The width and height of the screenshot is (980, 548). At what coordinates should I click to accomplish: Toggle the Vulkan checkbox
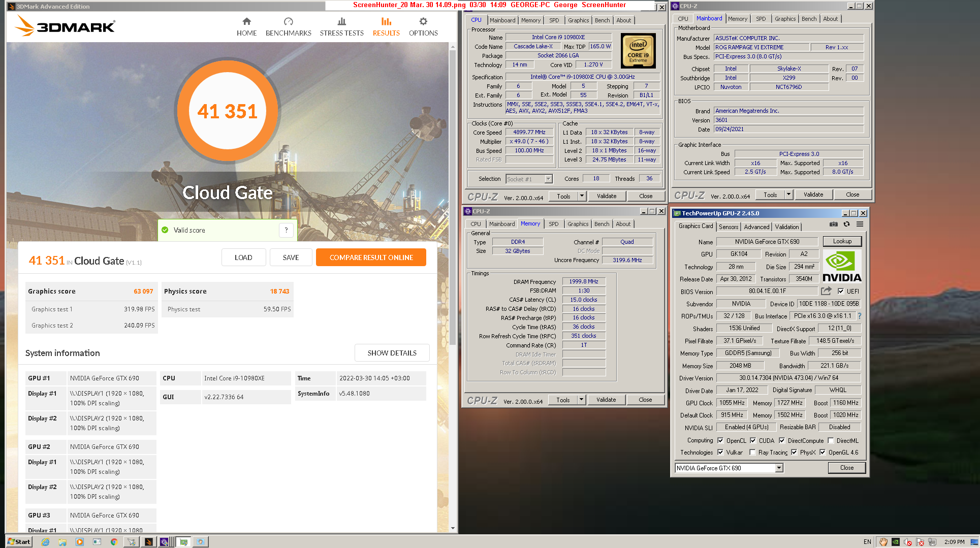coord(720,452)
